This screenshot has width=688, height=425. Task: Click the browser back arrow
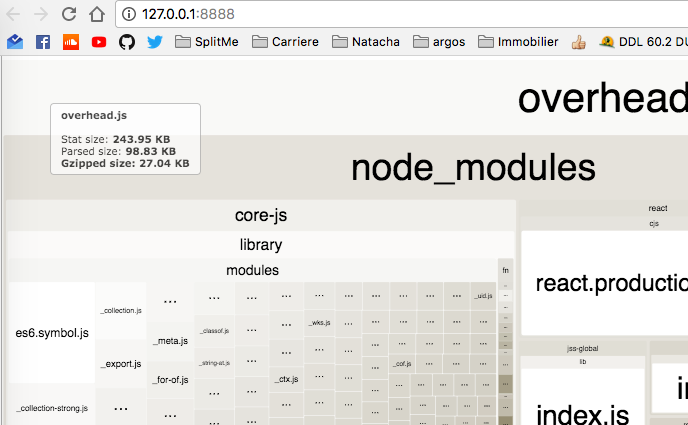(x=13, y=14)
